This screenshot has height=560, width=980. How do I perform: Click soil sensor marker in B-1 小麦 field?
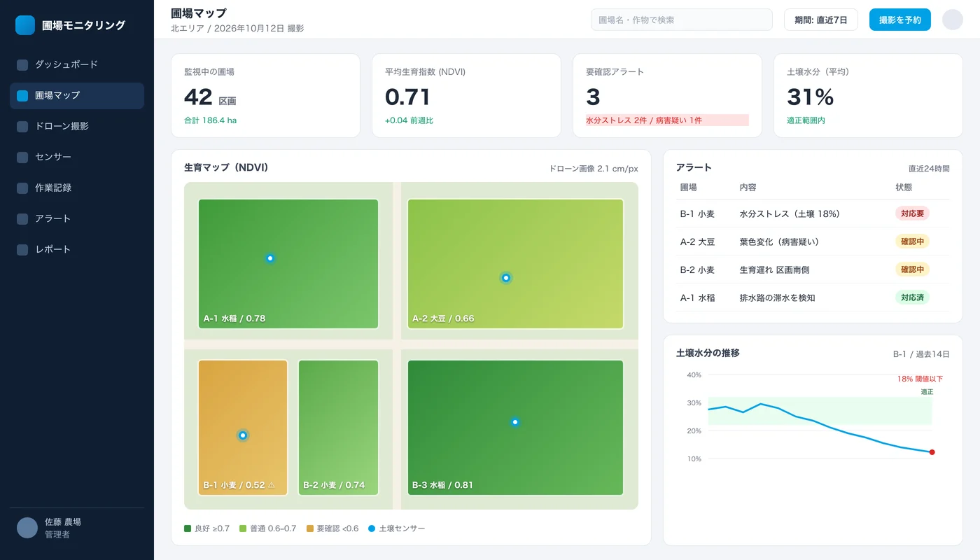[243, 435]
